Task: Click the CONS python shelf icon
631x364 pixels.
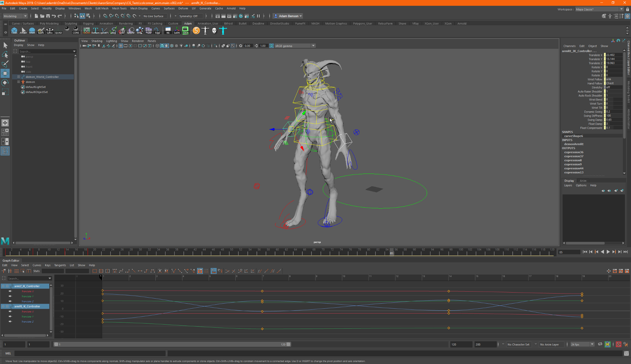Action: pyautogui.click(x=76, y=31)
